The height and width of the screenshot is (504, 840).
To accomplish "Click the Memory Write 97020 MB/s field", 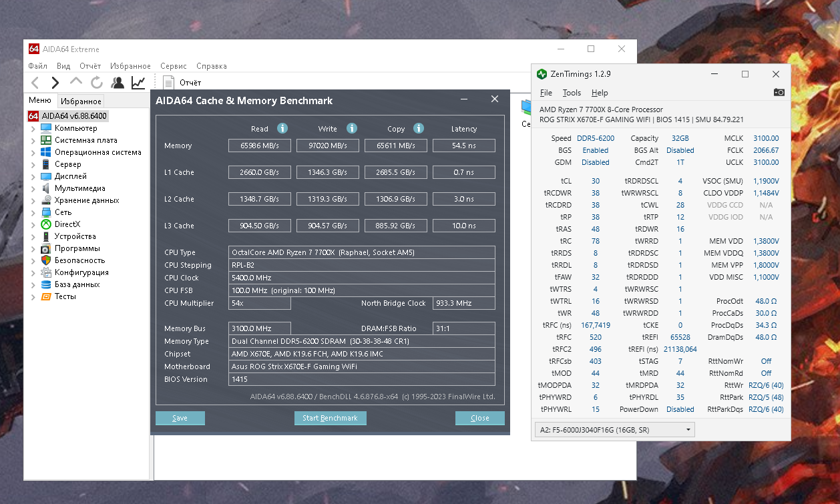I will pos(328,146).
